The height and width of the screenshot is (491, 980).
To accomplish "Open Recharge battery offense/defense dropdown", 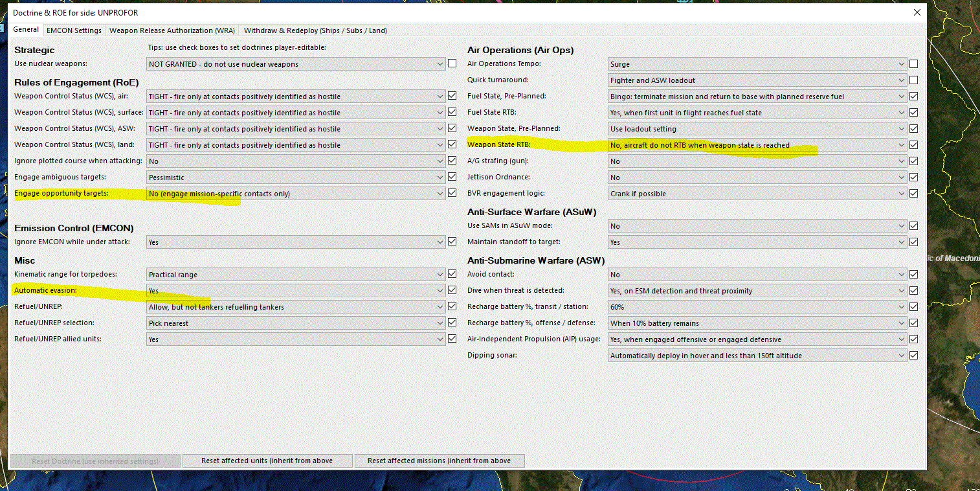I will (x=757, y=323).
